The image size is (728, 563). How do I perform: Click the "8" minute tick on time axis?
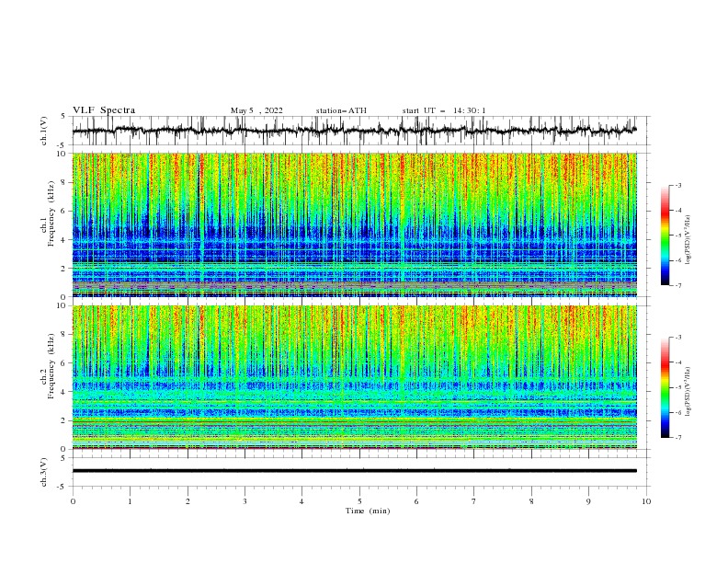(x=531, y=501)
